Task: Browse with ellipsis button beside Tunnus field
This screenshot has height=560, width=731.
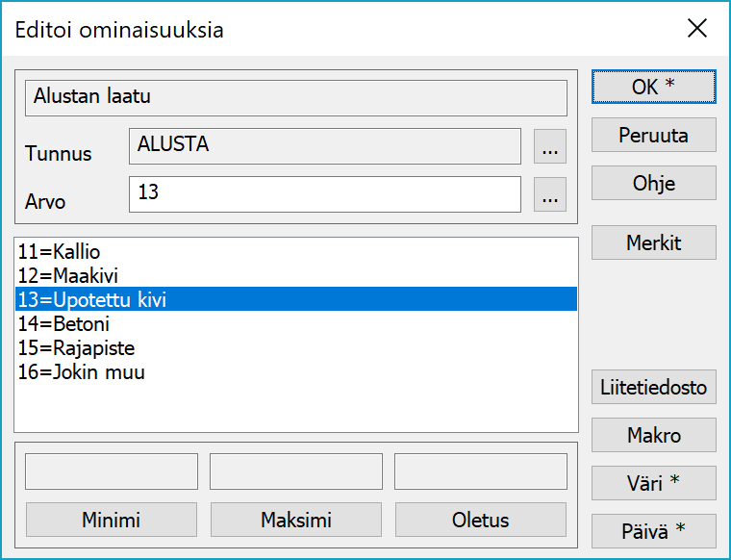Action: tap(549, 147)
